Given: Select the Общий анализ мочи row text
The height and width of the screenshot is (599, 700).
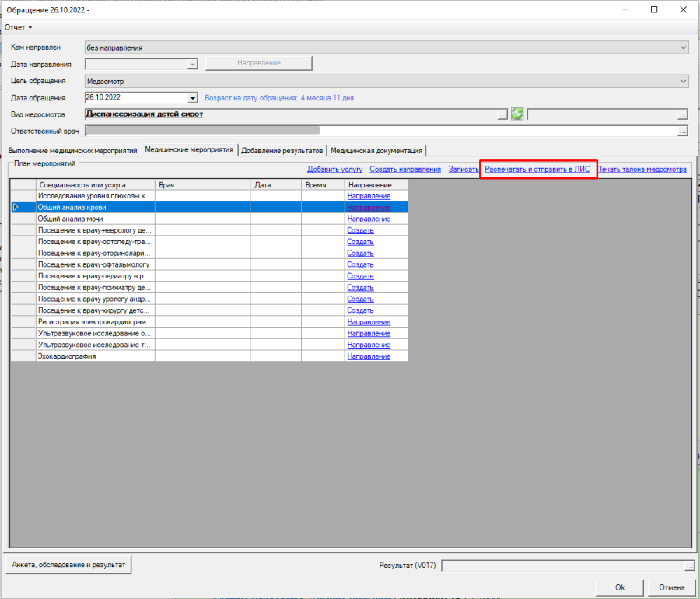Looking at the screenshot, I should click(70, 219).
